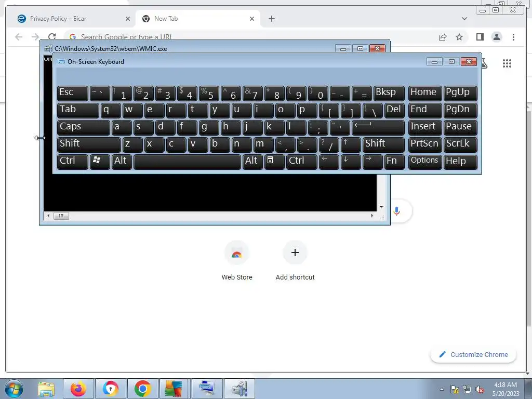Click the WMIC window scroll down arrow

tap(381, 207)
